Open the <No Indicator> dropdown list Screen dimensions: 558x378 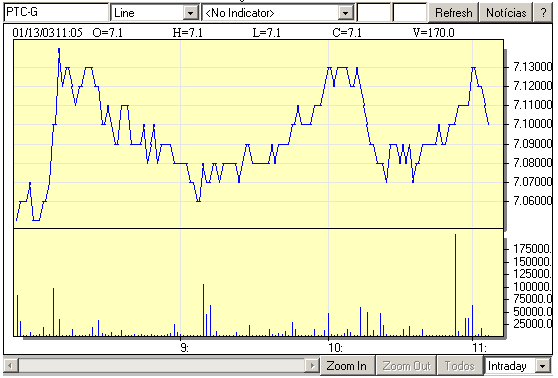[x=278, y=13]
